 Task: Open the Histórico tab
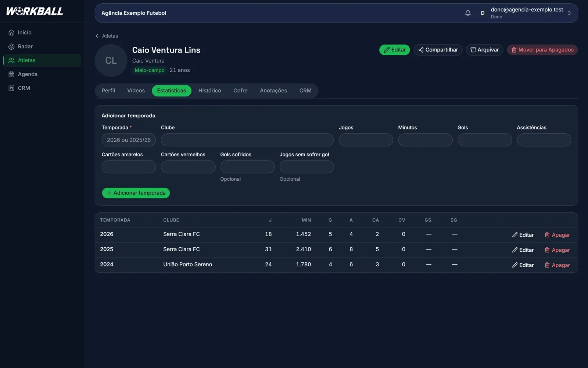(x=210, y=91)
